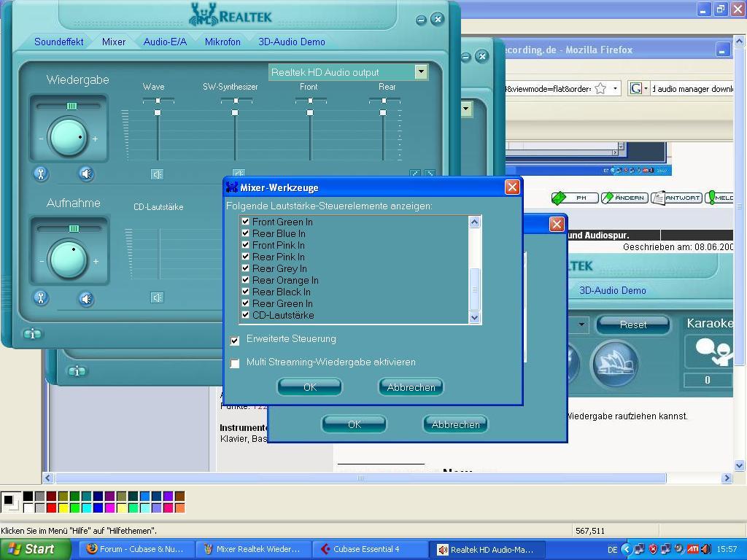The height and width of the screenshot is (560, 747).
Task: Switch to Cubase Essential 4 taskbar item
Action: point(371,549)
